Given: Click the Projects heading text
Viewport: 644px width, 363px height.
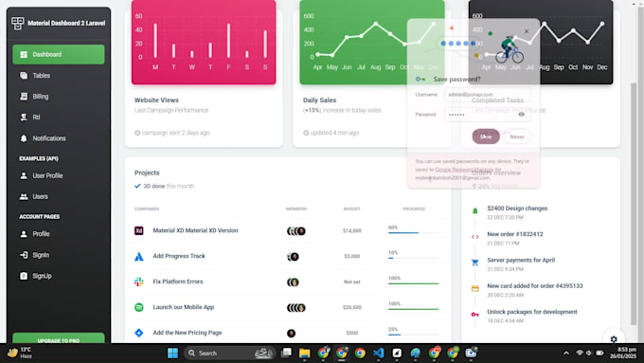Looking at the screenshot, I should coord(147,172).
